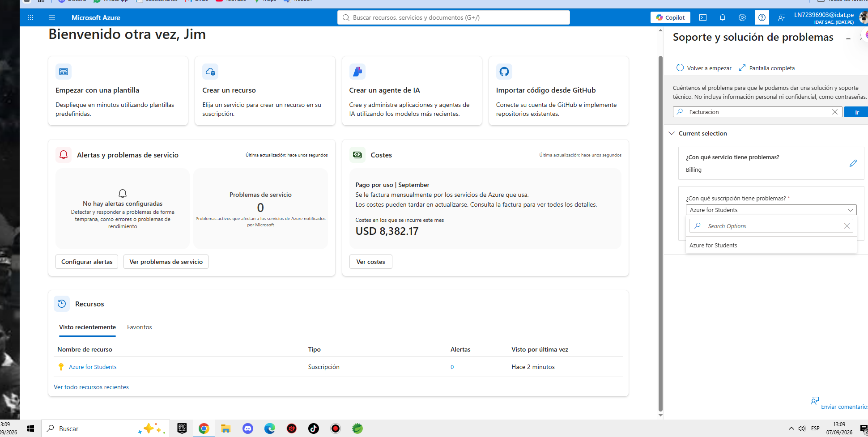868x437 pixels.
Task: Open the notifications bell in the header
Action: click(x=723, y=17)
